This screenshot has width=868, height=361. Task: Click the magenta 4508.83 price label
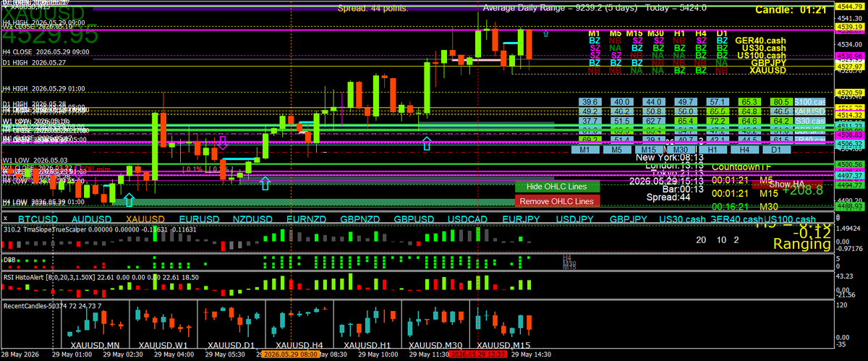[851, 135]
